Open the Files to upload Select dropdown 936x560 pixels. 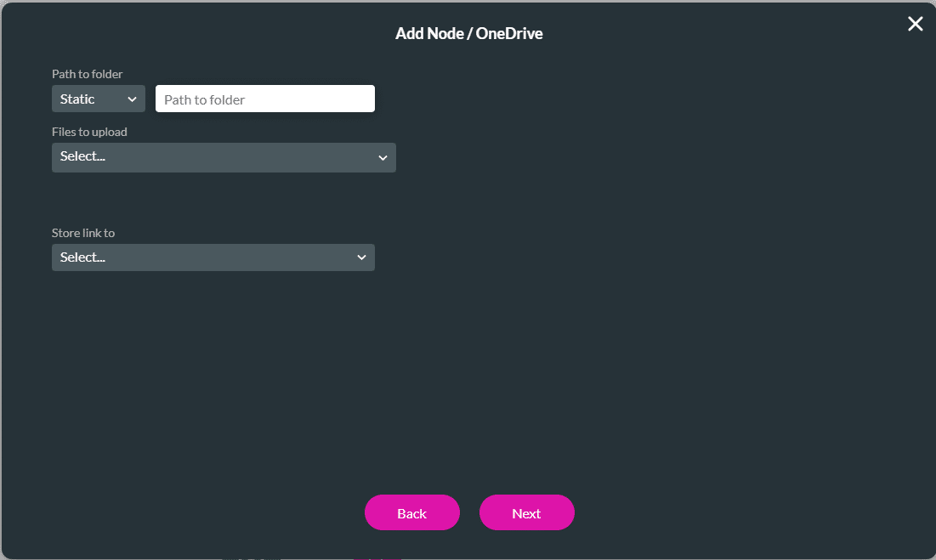click(224, 157)
